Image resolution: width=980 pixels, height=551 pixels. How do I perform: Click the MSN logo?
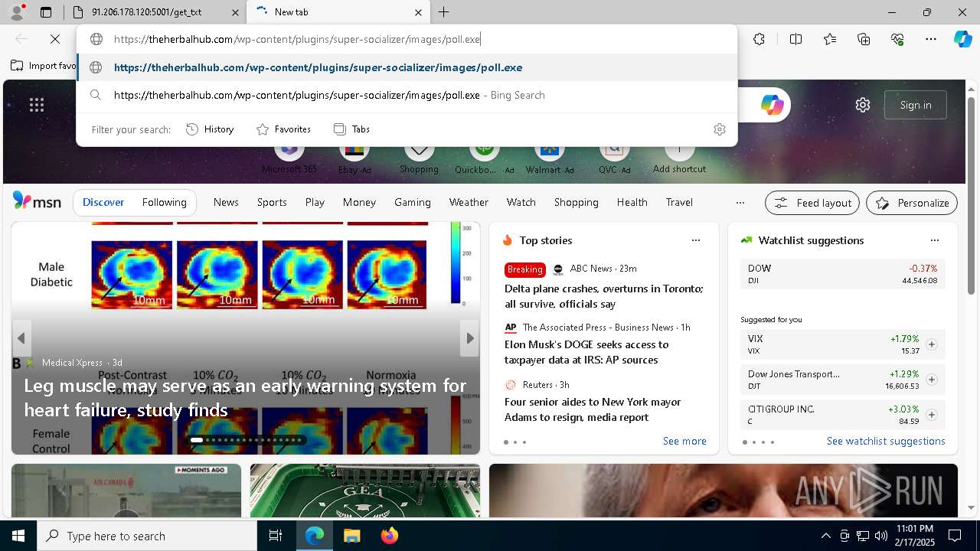37,201
